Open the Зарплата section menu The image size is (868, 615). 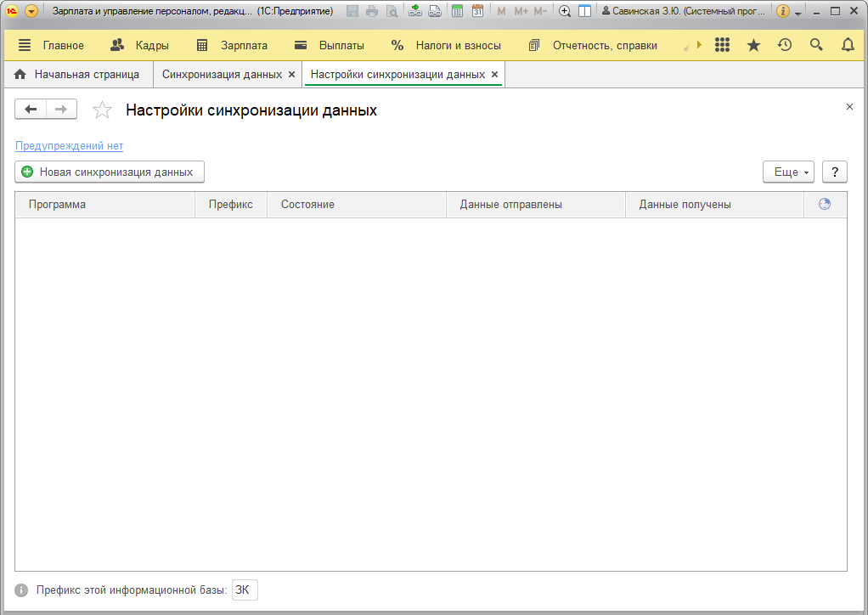tap(232, 45)
